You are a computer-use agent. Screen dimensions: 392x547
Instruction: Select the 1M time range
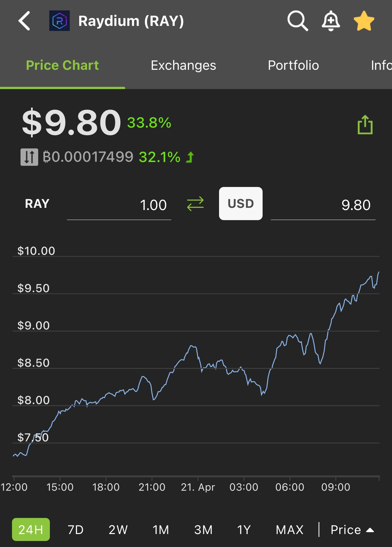(x=161, y=530)
